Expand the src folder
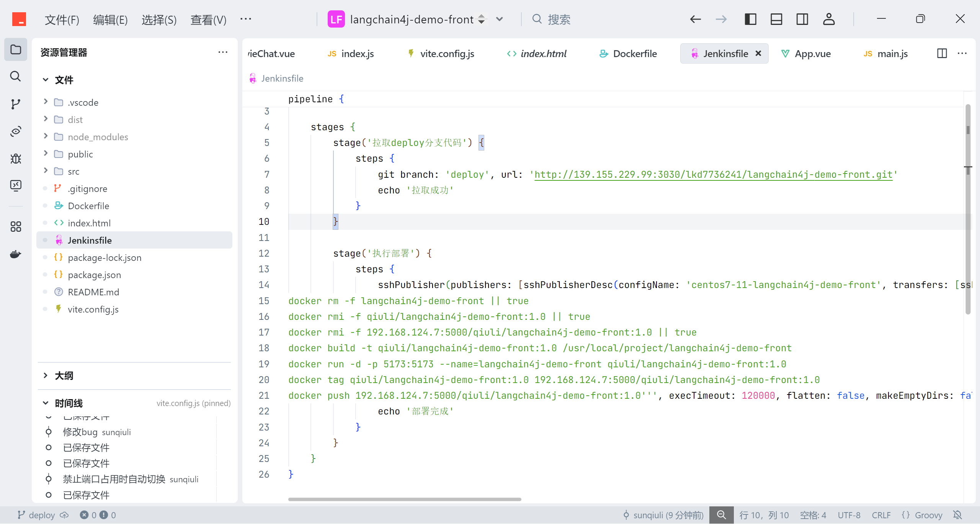Viewport: 980px width, 524px height. point(73,171)
